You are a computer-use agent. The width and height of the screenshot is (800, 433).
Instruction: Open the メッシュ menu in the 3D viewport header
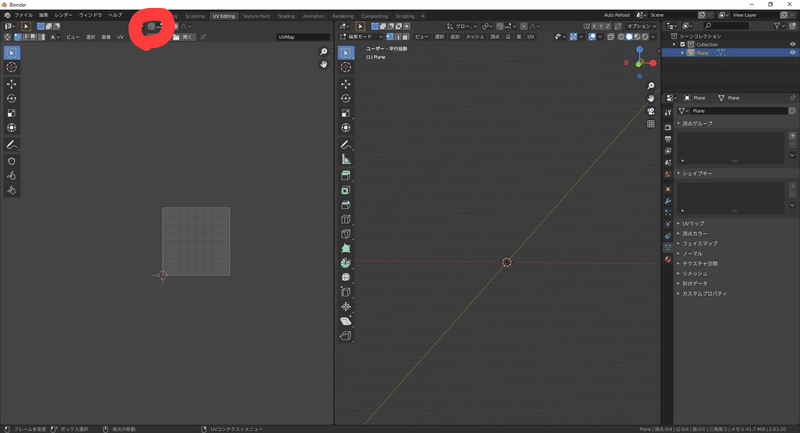[474, 36]
